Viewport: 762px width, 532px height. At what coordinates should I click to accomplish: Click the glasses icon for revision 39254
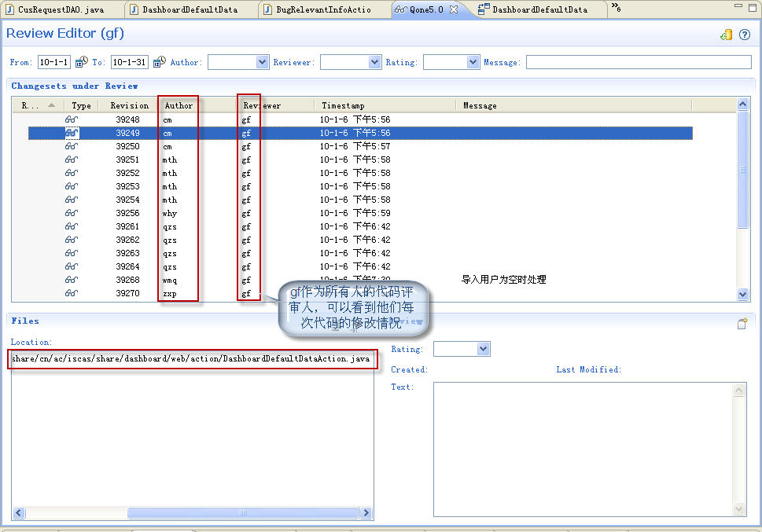72,200
